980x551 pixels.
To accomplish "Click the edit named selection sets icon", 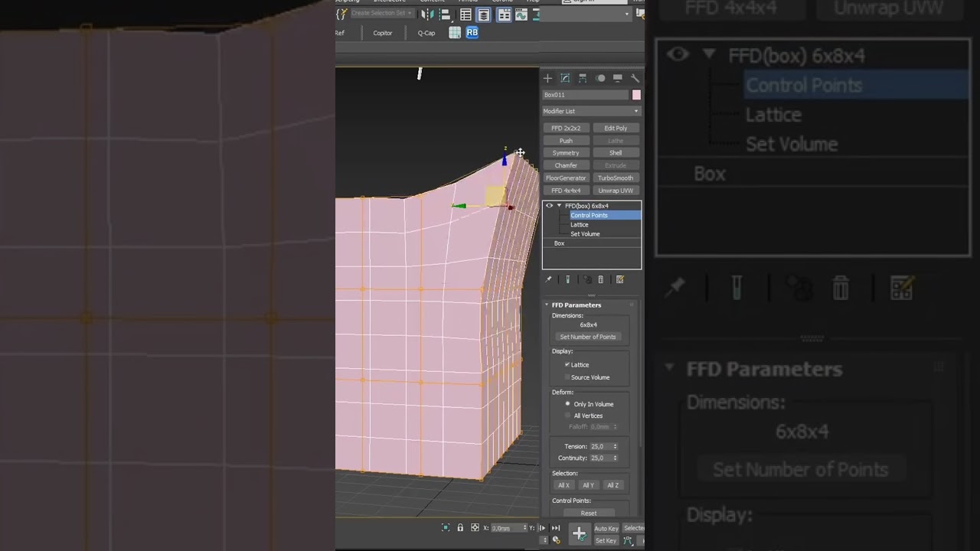I will tap(341, 14).
